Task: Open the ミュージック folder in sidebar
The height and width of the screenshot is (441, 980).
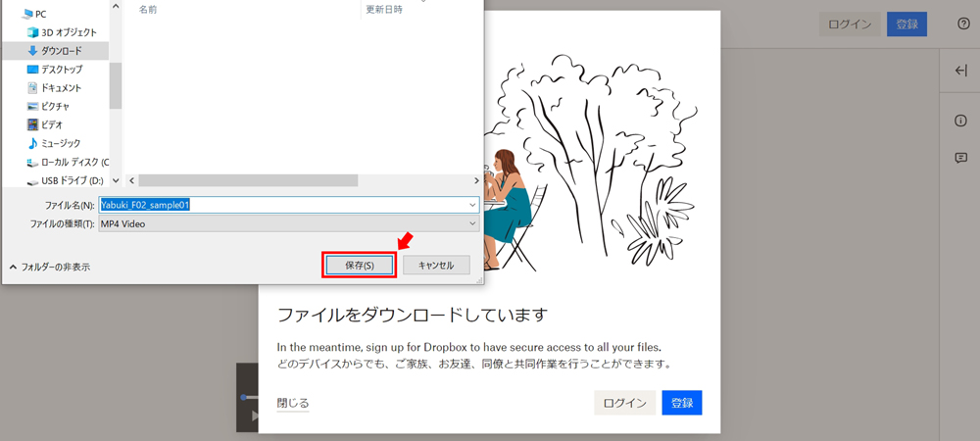Action: 54,143
